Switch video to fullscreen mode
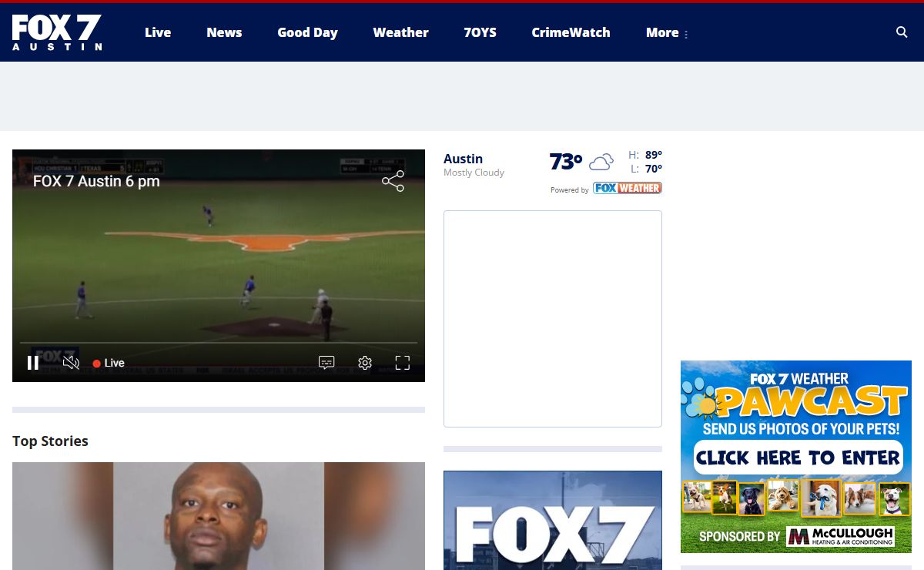 [403, 363]
